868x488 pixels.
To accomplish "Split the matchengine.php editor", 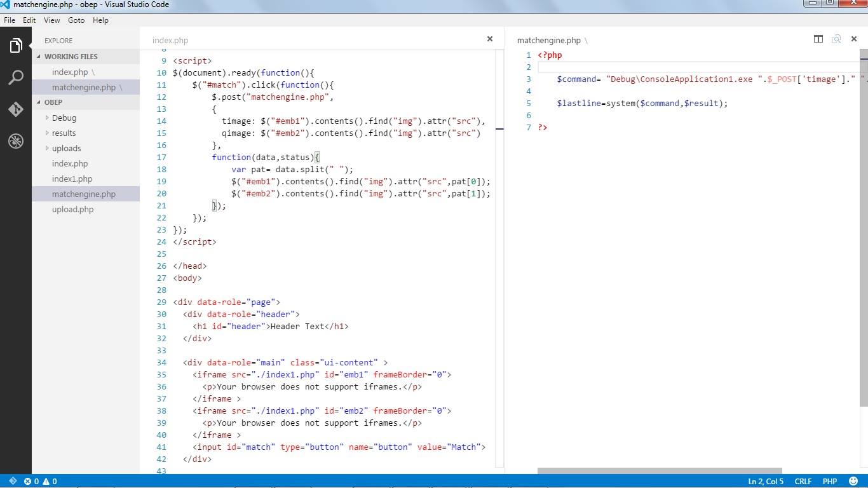I will (818, 39).
